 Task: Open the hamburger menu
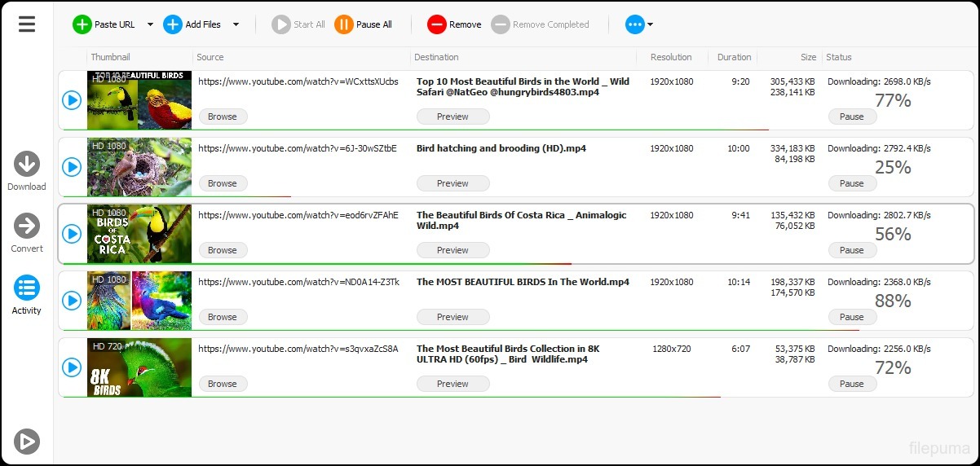[x=27, y=24]
